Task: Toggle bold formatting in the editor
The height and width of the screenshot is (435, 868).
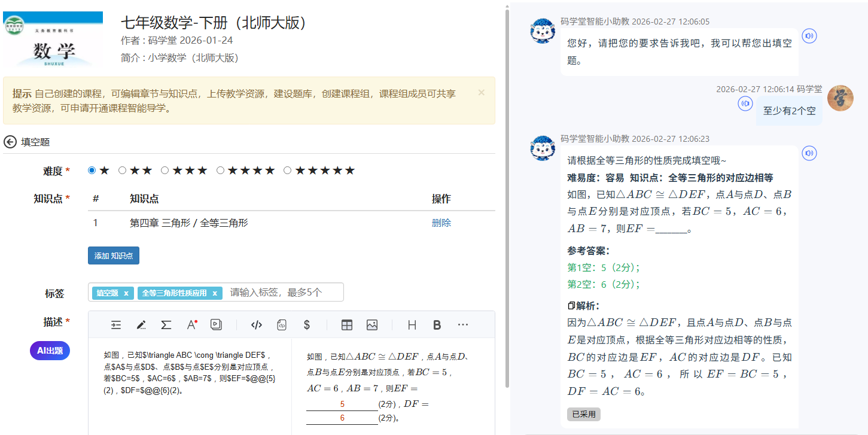Action: tap(437, 325)
